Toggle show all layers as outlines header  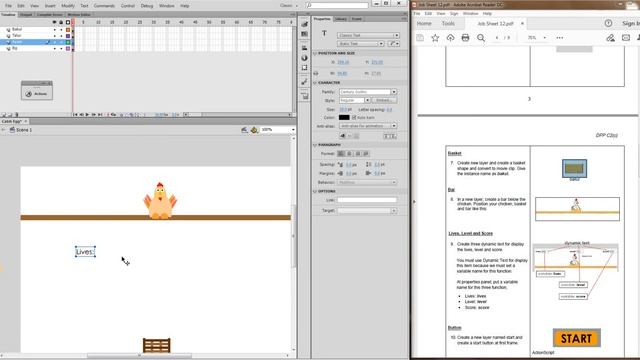click(x=68, y=22)
